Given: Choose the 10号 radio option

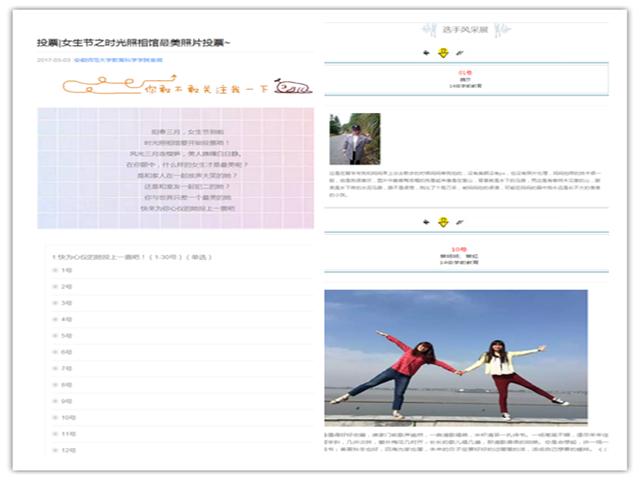Looking at the screenshot, I should (x=55, y=417).
